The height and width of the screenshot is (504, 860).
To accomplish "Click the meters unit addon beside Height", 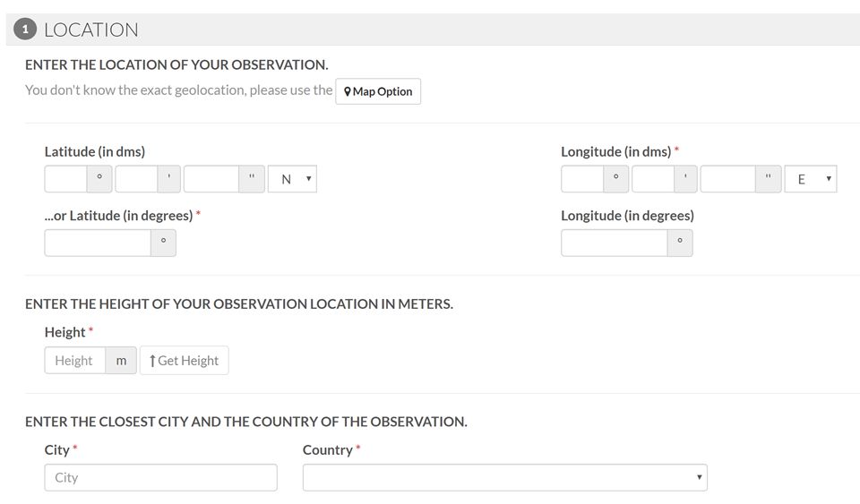I will tap(121, 361).
